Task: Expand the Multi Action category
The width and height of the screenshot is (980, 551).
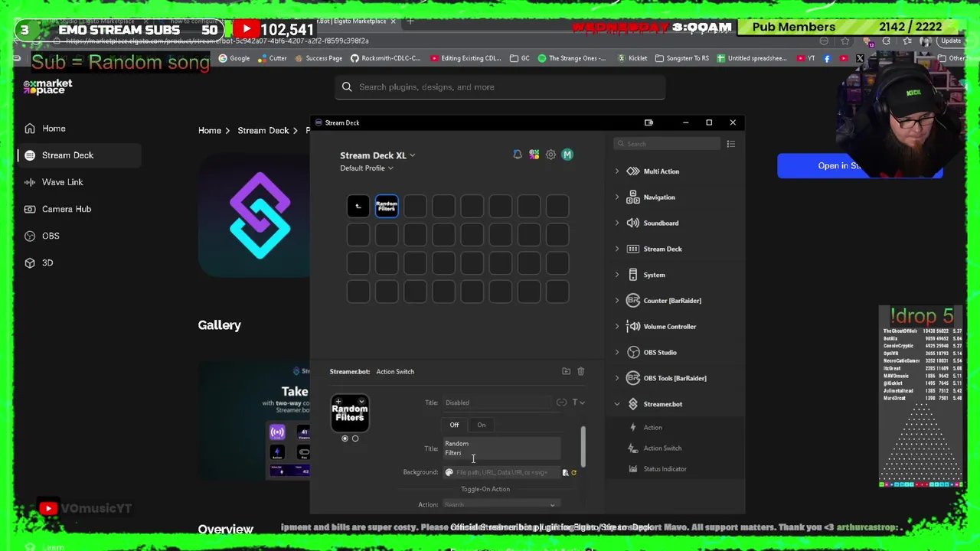Action: click(617, 171)
